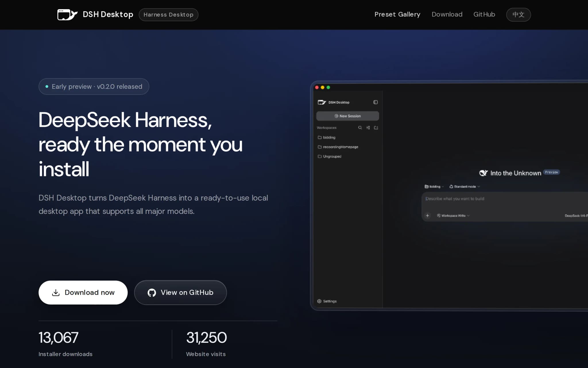Expand the Standard mode dropdown
Screen dimensions: 588x368
tap(465, 187)
